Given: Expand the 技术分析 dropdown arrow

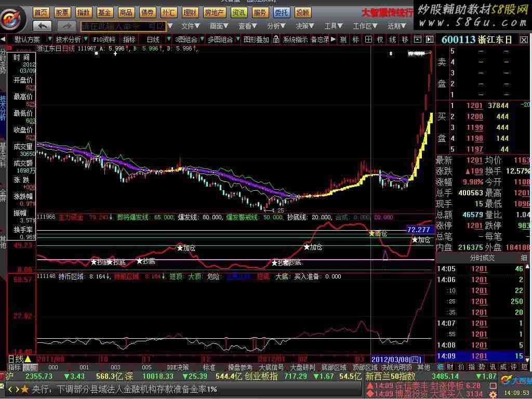Looking at the screenshot, I should (86, 39).
